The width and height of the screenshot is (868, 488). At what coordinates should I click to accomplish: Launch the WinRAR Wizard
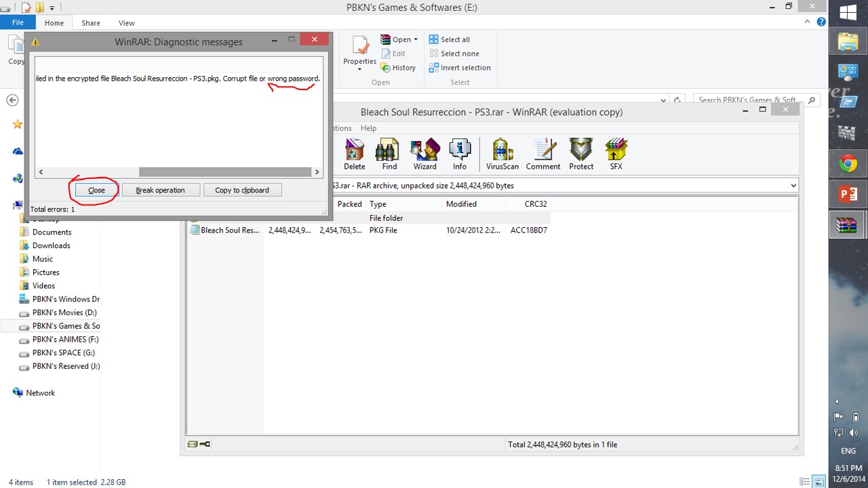425,155
